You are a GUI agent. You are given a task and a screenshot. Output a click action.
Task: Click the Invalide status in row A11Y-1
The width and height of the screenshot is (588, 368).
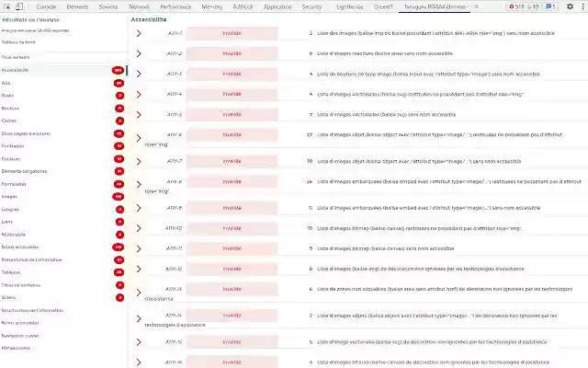click(x=232, y=33)
